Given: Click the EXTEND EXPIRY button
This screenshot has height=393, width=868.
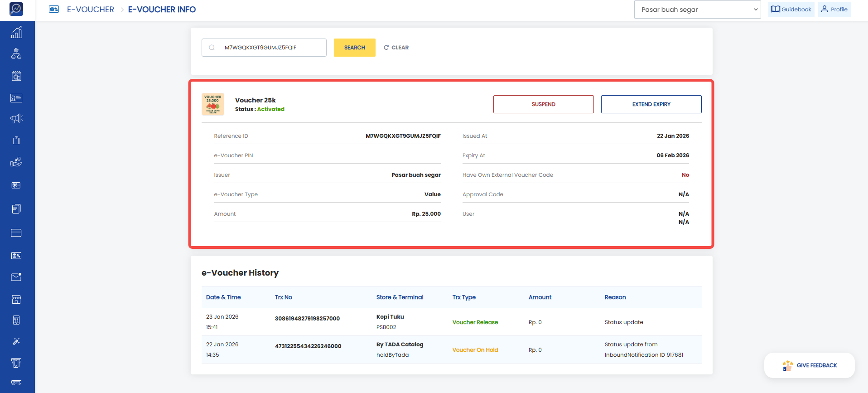Looking at the screenshot, I should click(651, 104).
